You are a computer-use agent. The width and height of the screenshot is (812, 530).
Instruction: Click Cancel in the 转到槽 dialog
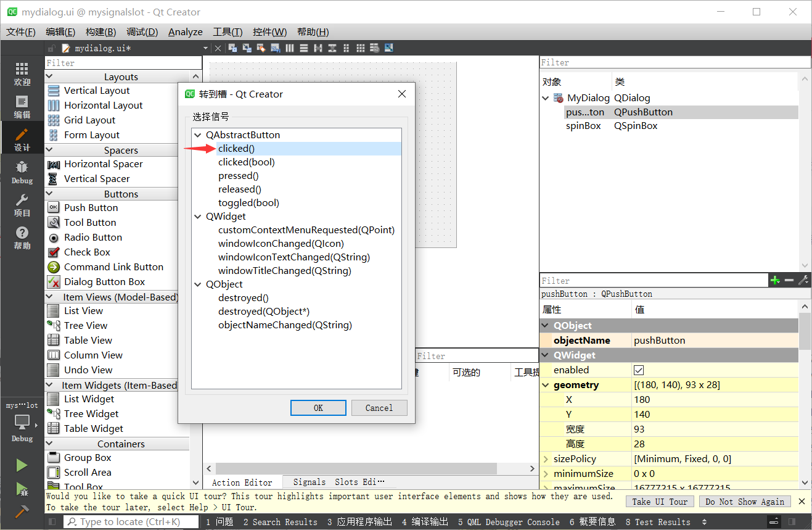[x=379, y=408]
